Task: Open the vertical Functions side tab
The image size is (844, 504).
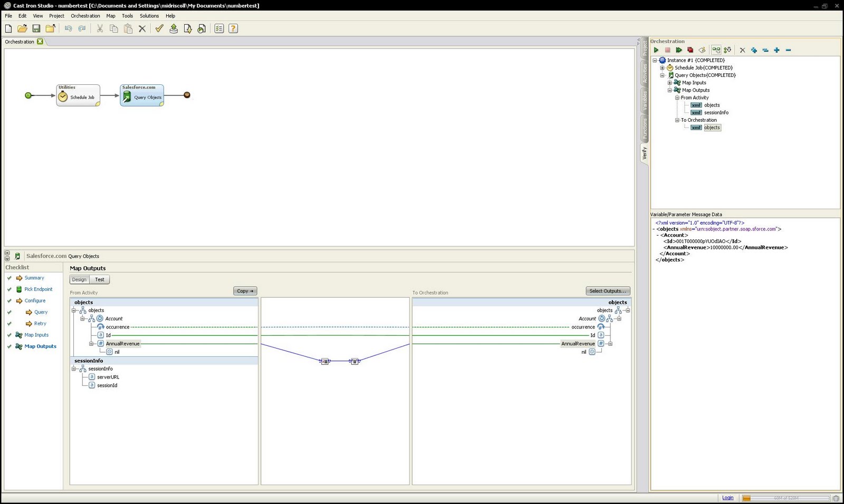Action: (644, 128)
